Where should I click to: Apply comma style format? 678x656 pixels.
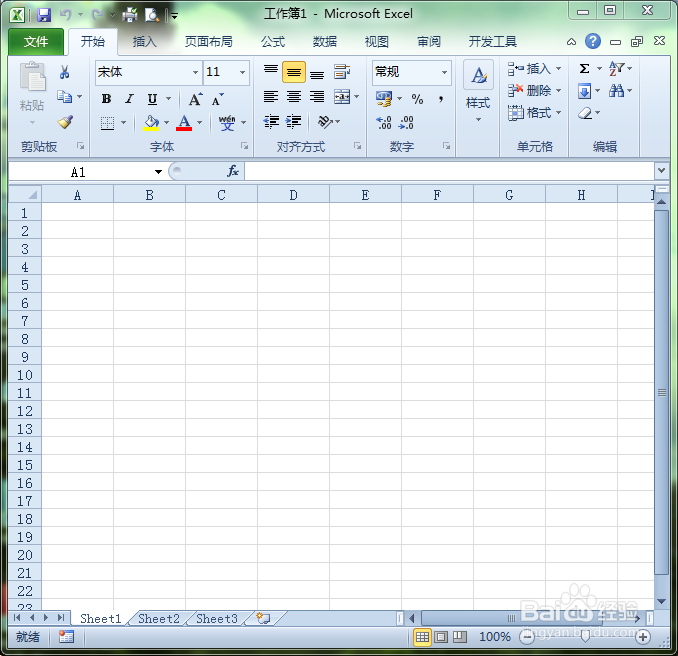pyautogui.click(x=441, y=99)
